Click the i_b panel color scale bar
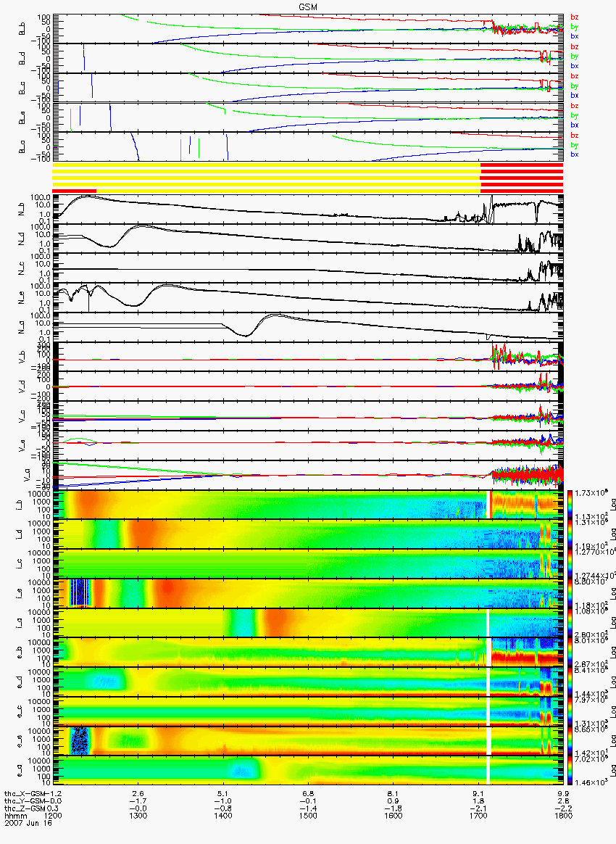 coord(570,505)
